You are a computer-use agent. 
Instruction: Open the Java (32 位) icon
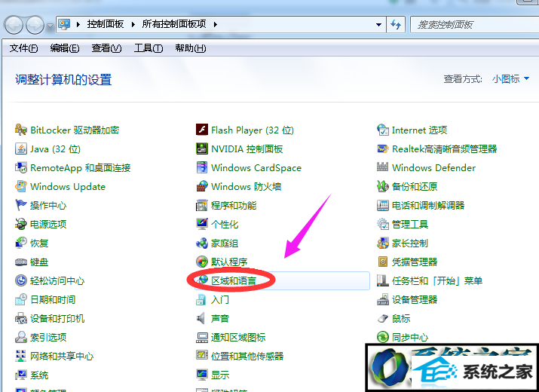click(x=20, y=149)
